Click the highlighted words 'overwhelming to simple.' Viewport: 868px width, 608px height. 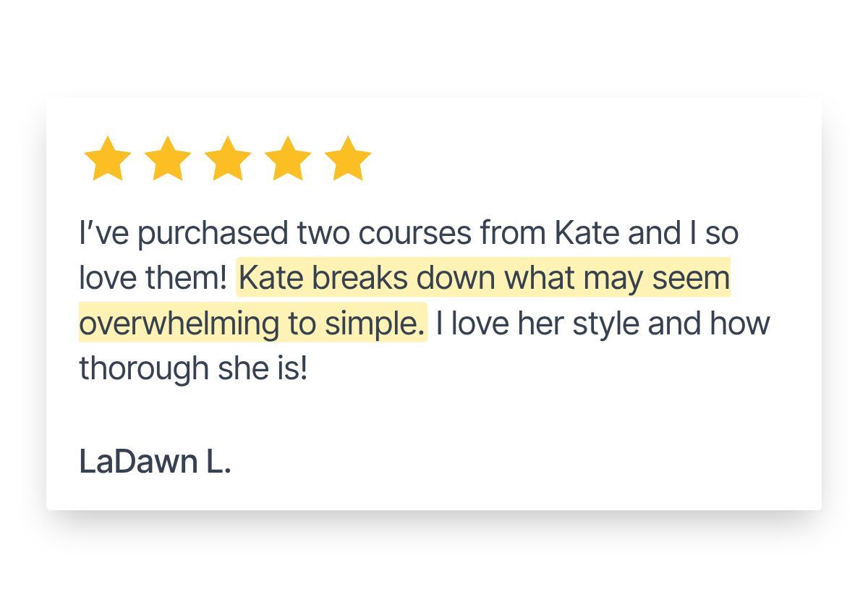(252, 323)
